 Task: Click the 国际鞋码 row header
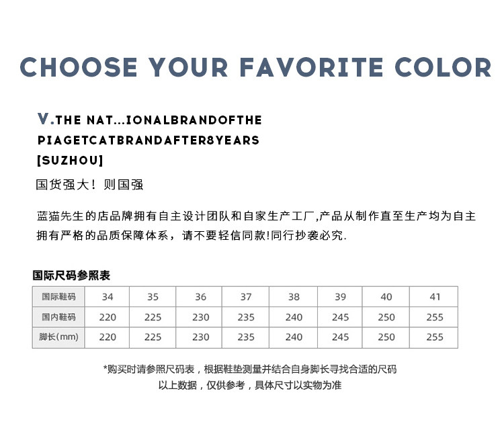(58, 296)
